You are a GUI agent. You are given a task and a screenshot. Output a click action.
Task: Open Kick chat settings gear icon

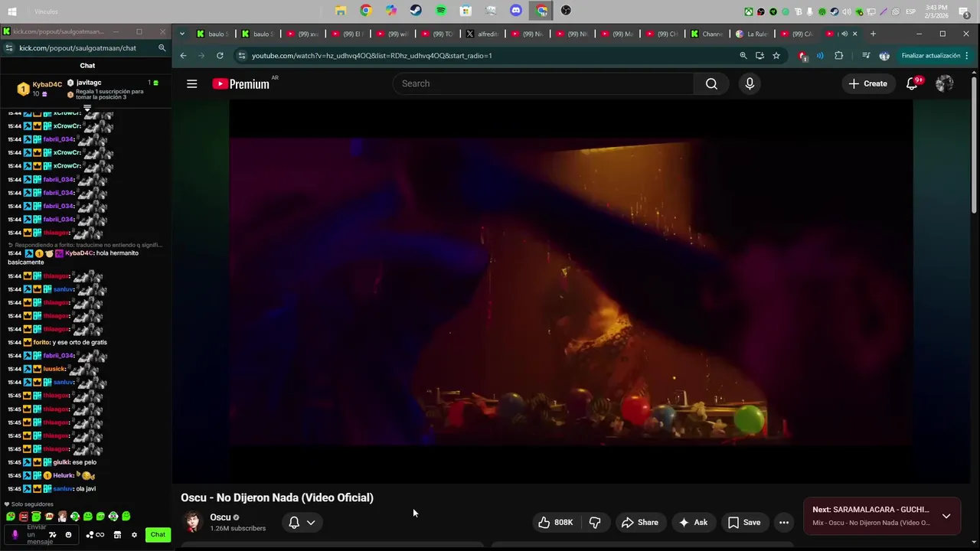point(135,535)
